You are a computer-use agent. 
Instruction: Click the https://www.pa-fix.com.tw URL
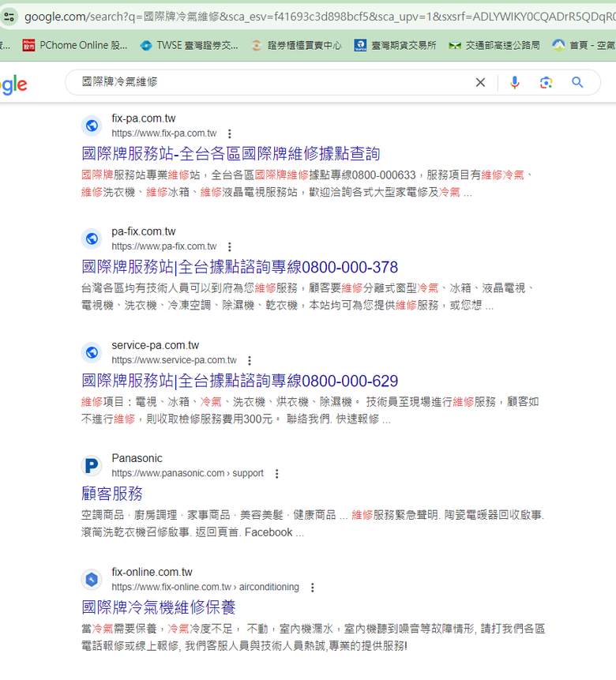click(x=164, y=246)
